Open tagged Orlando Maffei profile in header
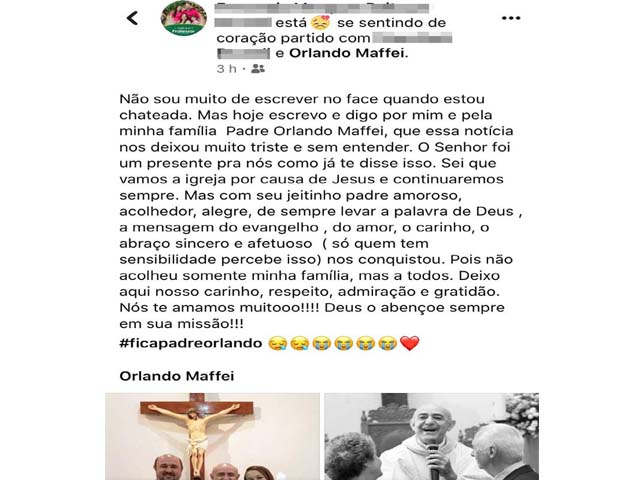640x480 pixels. [347, 53]
